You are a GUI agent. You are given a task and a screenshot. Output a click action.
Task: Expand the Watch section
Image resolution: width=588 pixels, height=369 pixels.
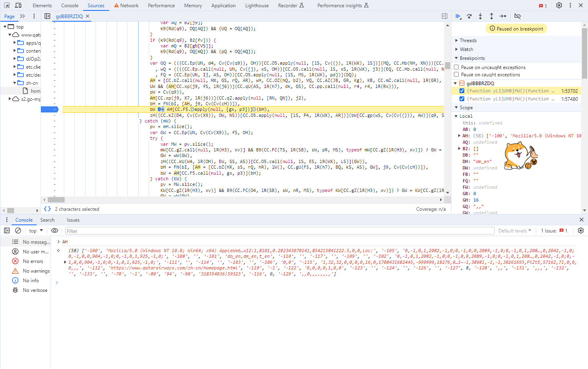pos(456,49)
